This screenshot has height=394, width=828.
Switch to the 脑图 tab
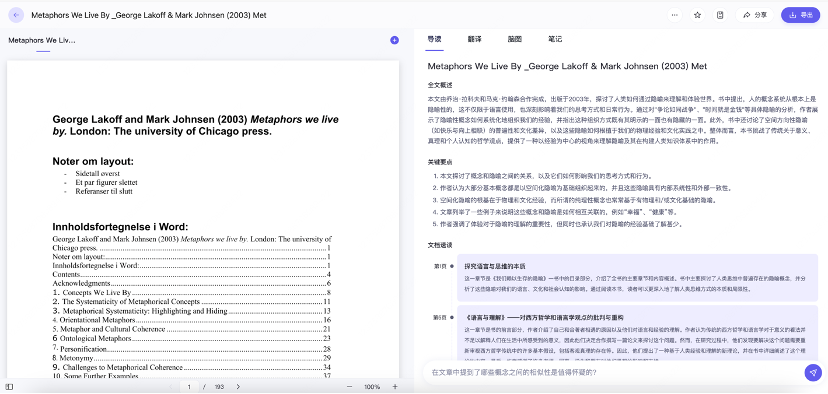click(515, 39)
